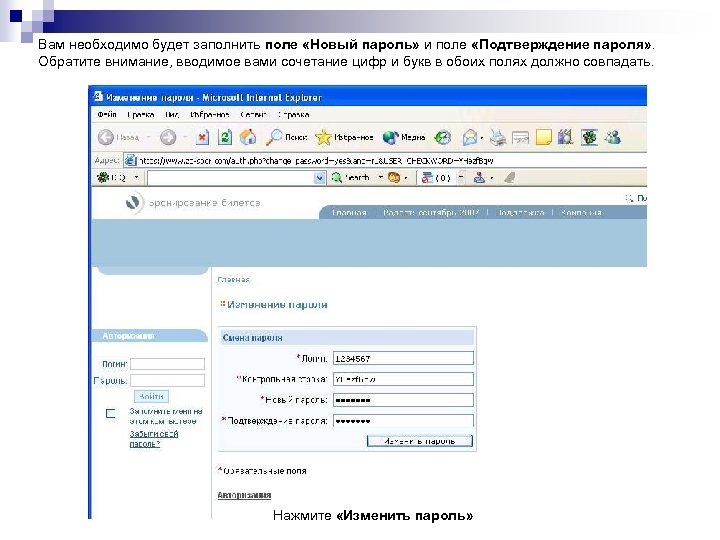Screen dimensions: 720x540
Task: Open the 'Подписка' site navigation link
Action: (521, 213)
